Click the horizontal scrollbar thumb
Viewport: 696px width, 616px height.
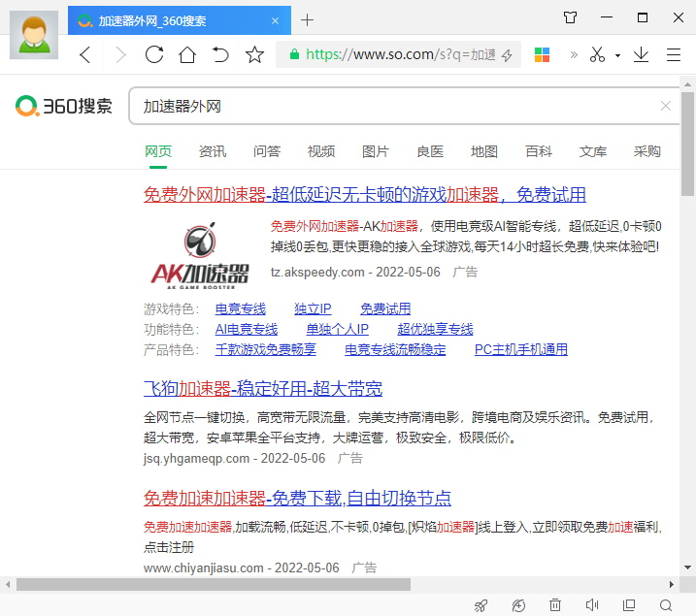pos(214,585)
